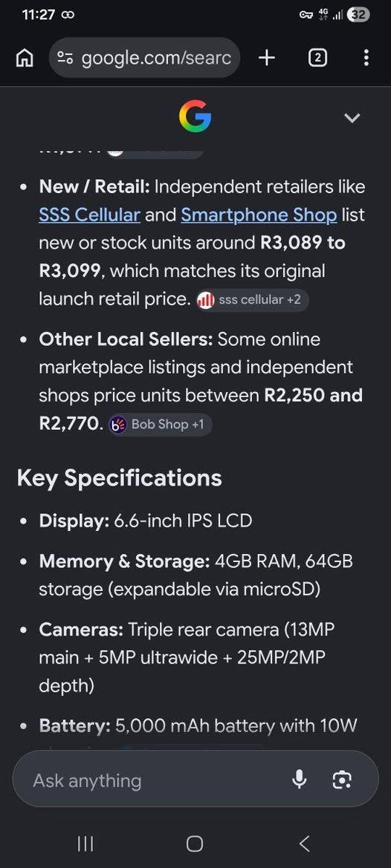Tap Android home navigation button
This screenshot has height=868, width=391.
pos(195,843)
